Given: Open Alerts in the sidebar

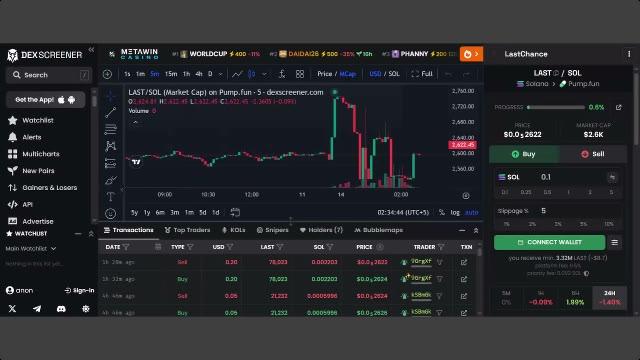Looking at the screenshot, I should (x=25, y=137).
